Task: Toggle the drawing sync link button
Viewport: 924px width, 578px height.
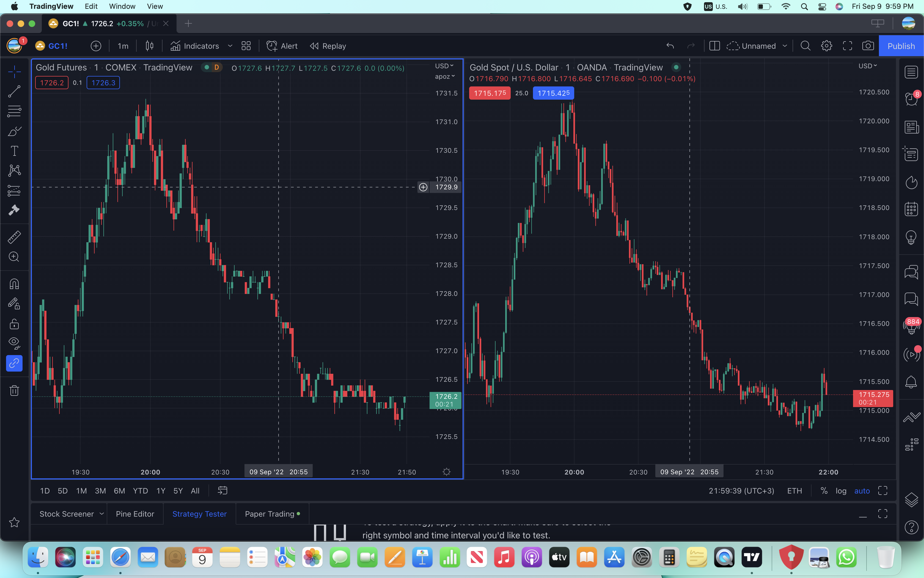Action: [14, 363]
